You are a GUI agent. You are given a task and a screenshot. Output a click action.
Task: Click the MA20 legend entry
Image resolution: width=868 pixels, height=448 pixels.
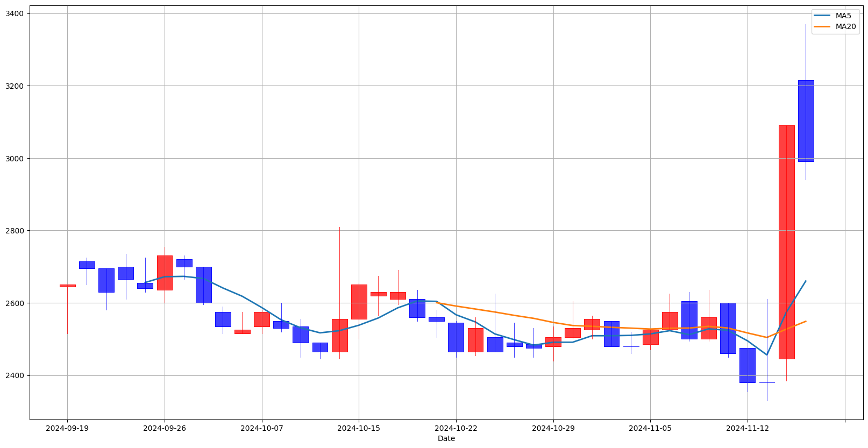836,26
